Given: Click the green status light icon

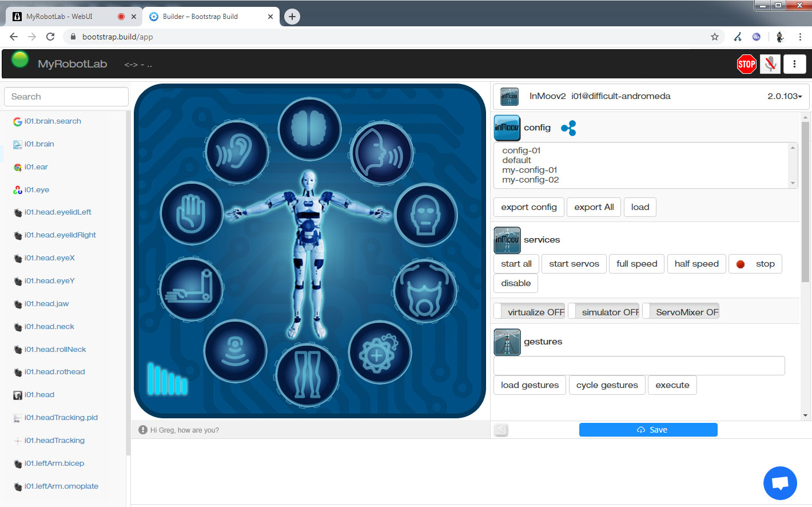Looking at the screenshot, I should (20, 60).
